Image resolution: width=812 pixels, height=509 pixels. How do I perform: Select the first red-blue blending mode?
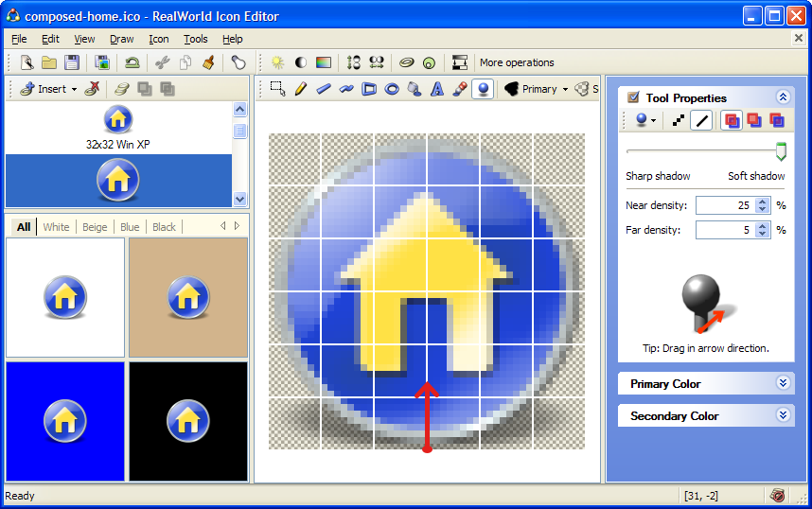[x=732, y=121]
